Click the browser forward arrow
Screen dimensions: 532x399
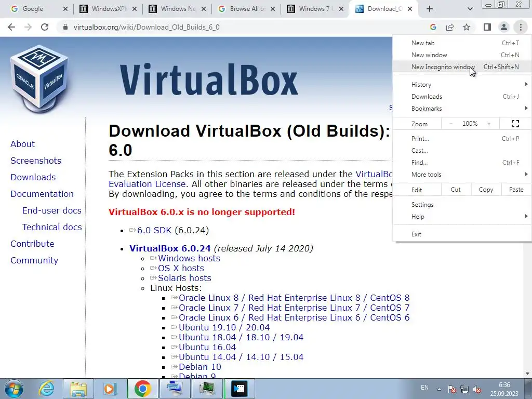coord(28,27)
